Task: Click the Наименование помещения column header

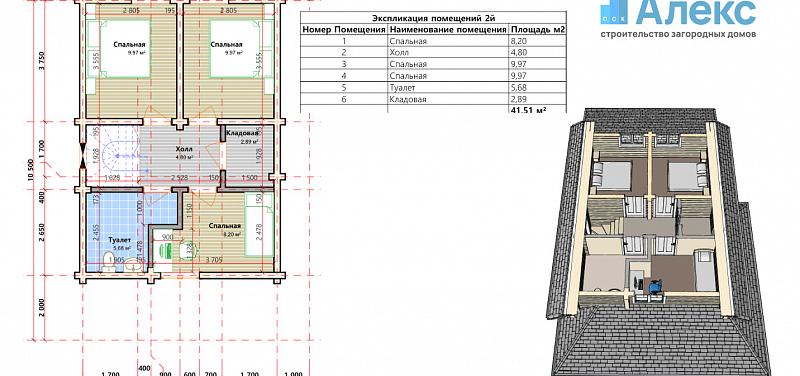Action: click(x=448, y=30)
